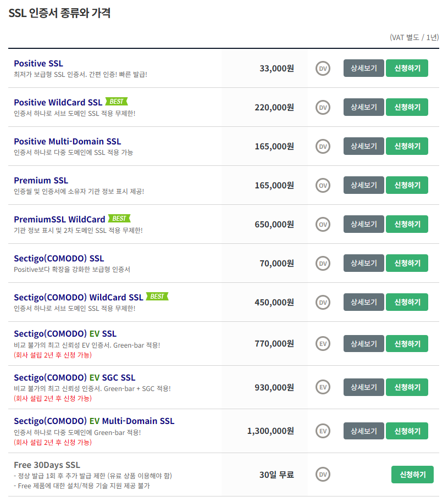
Task: Open the PremiumSSL WildCard title link
Action: click(59, 219)
